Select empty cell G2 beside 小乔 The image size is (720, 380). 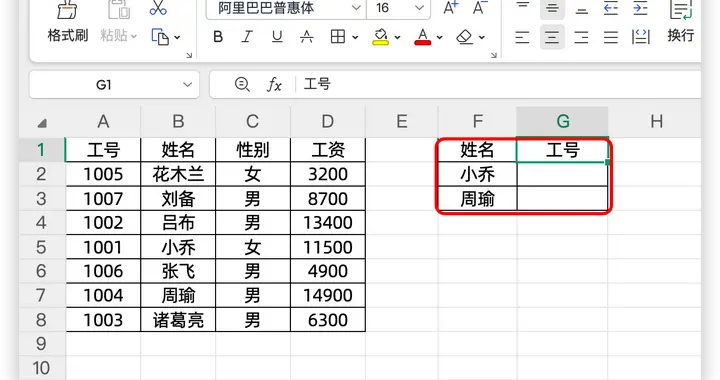click(x=562, y=174)
